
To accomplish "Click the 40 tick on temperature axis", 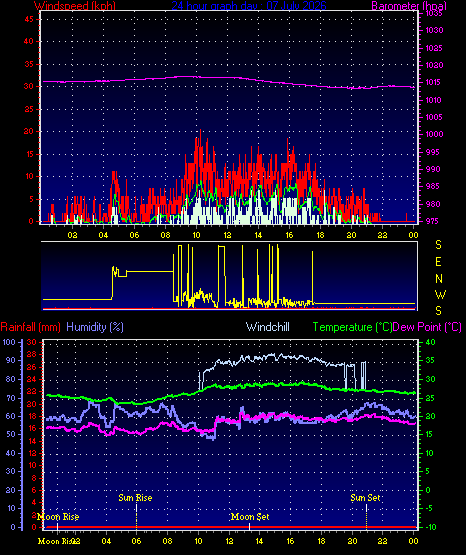I will pyautogui.click(x=430, y=342).
